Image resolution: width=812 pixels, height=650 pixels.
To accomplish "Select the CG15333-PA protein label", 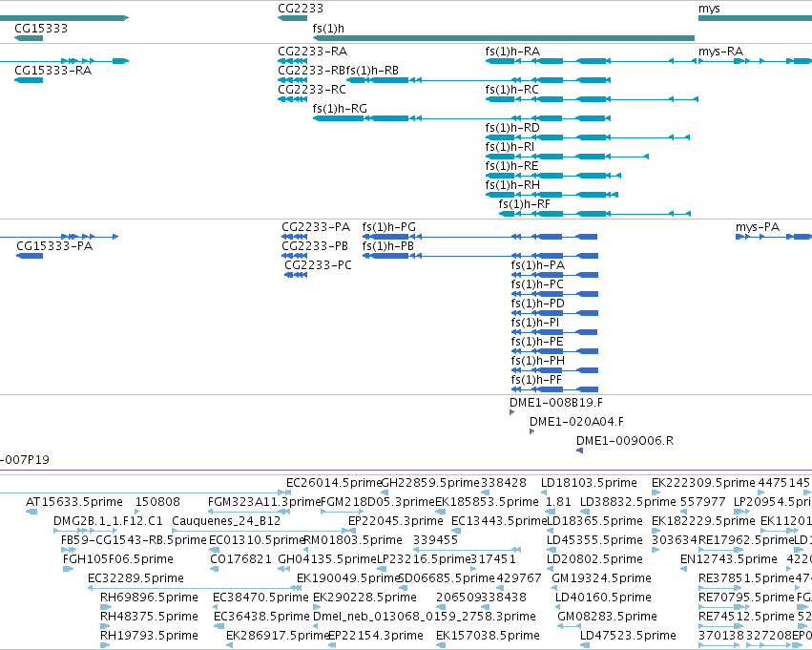I will 54,246.
